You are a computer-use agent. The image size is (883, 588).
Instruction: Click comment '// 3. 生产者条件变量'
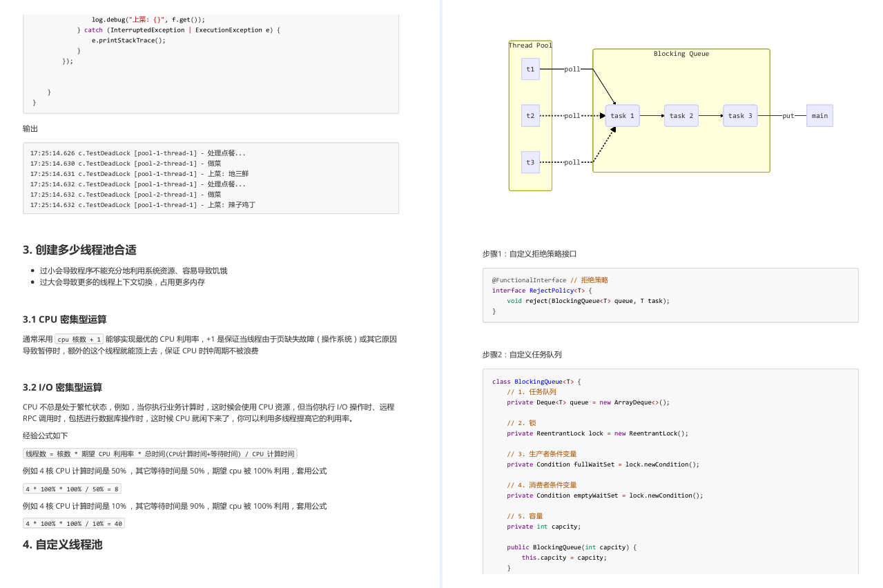point(542,454)
